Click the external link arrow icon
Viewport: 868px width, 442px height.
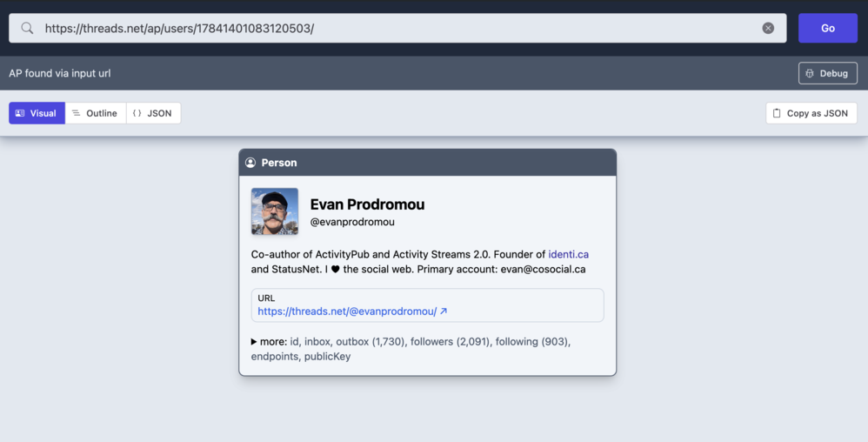[444, 311]
